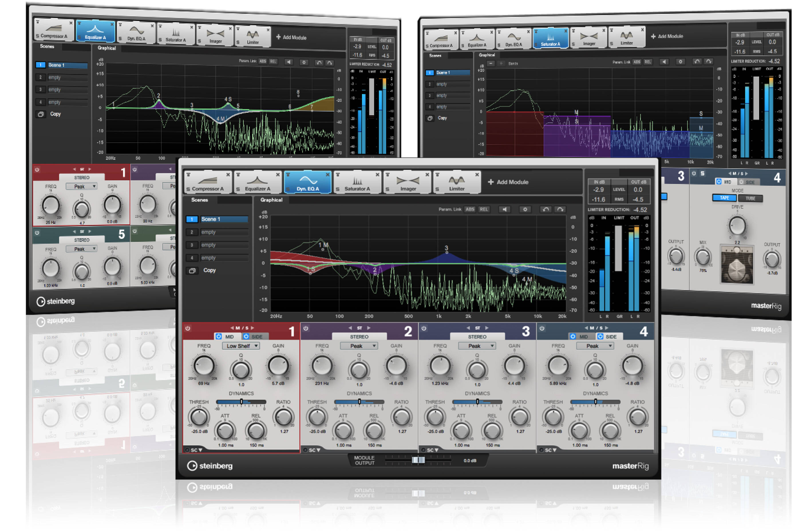Solo the Saturator A module in Dyn. EQ window
Viewport: 812px width, 532px height.
[337, 189]
